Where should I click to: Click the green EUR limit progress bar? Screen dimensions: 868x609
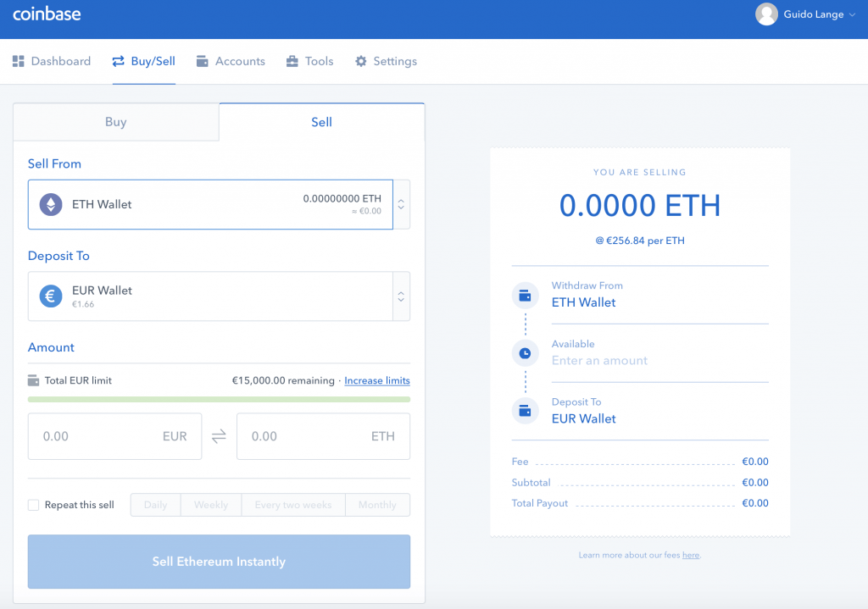[220, 399]
